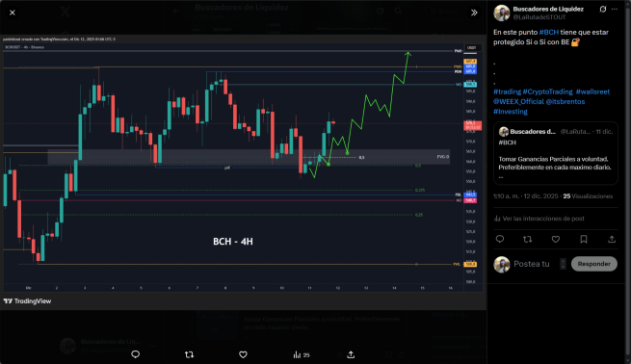Select the quoted post's 11 dic. date
This screenshot has height=364, width=631.
[604, 132]
